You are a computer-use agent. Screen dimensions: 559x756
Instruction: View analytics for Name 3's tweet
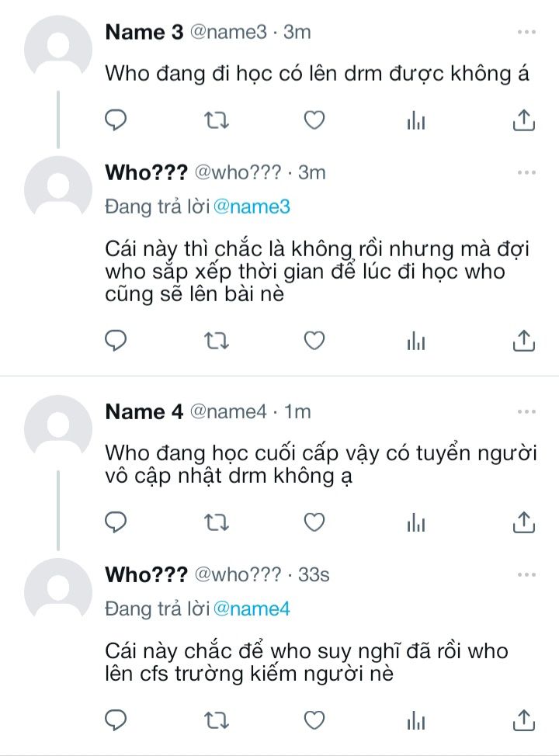click(417, 120)
